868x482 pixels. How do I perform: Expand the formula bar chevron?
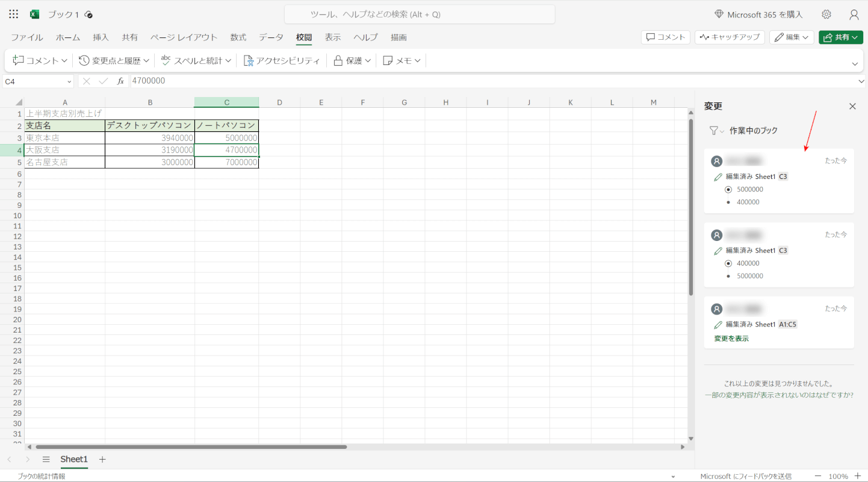click(861, 81)
